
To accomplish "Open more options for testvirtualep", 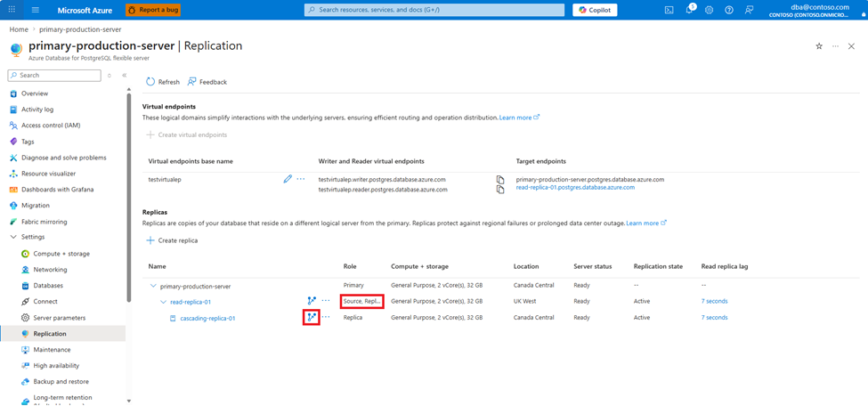I will (x=301, y=179).
